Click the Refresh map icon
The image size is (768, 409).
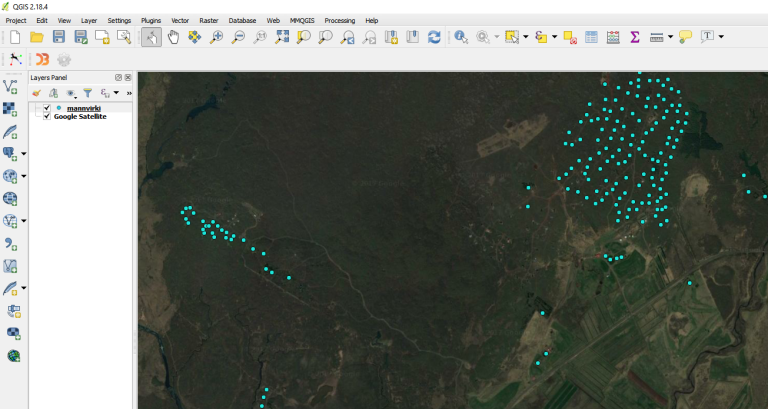(434, 37)
